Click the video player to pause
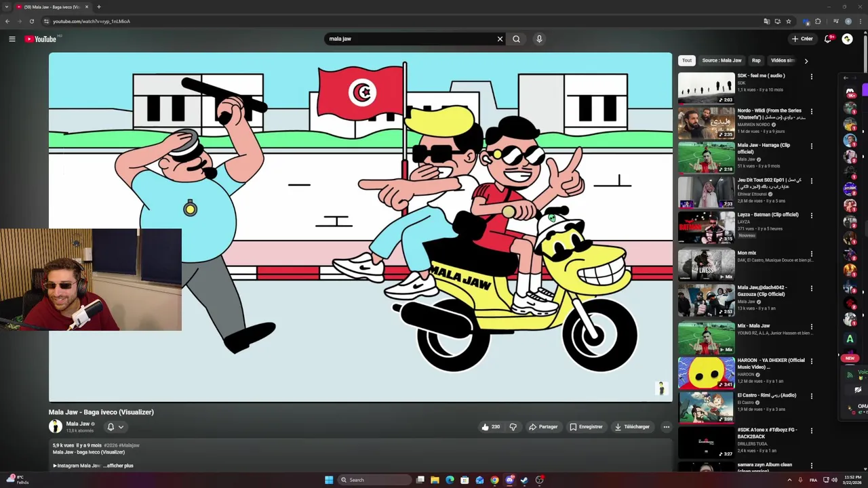Screen dimensions: 868x488 360,227
